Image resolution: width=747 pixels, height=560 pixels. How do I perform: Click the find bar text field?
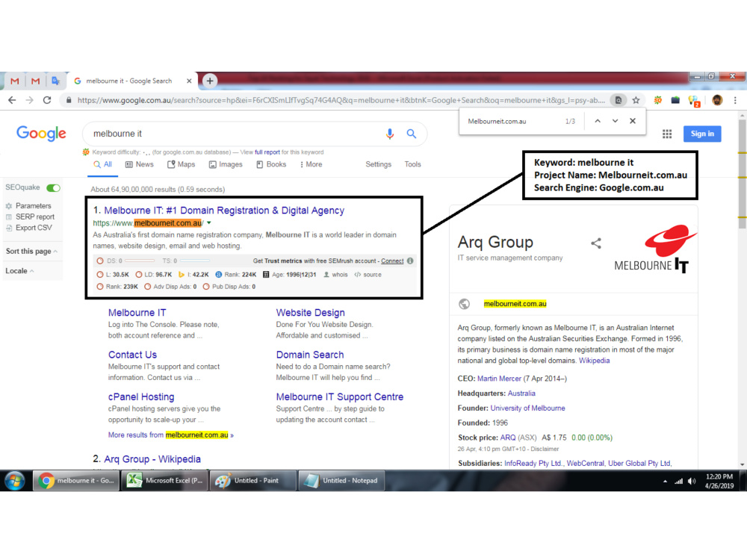pyautogui.click(x=512, y=121)
